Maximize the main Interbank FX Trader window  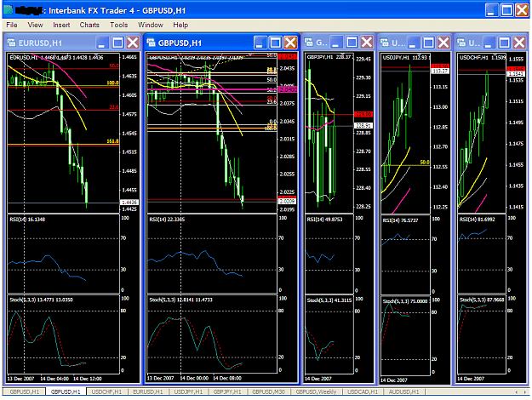(x=507, y=10)
